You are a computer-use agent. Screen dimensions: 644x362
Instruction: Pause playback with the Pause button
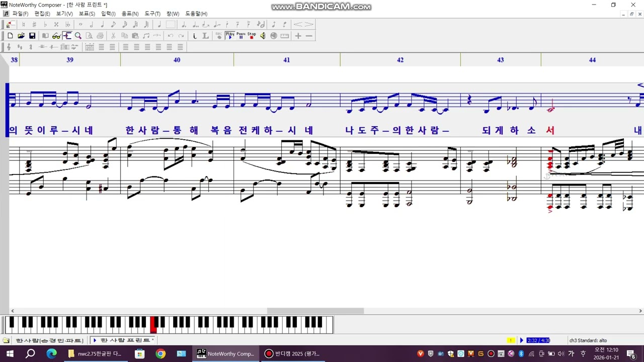(x=241, y=36)
